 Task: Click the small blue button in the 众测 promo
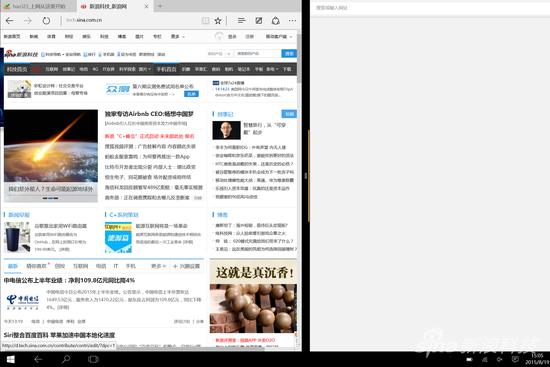192,94
